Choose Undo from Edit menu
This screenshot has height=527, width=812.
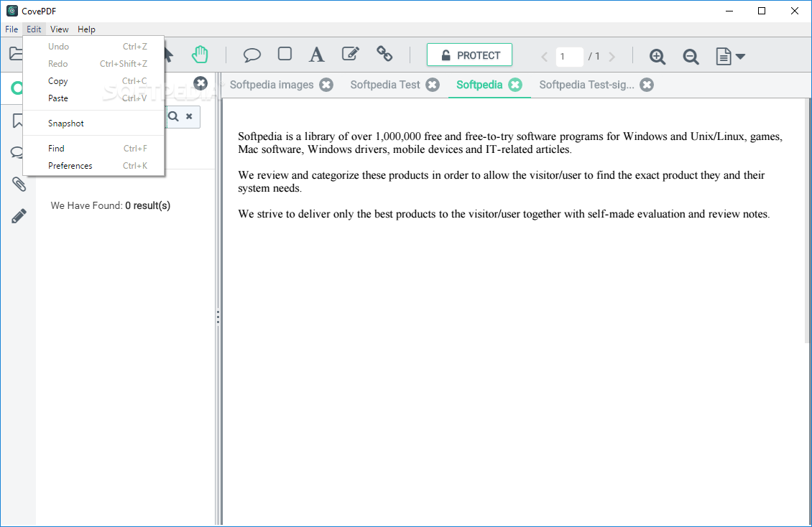point(93,47)
